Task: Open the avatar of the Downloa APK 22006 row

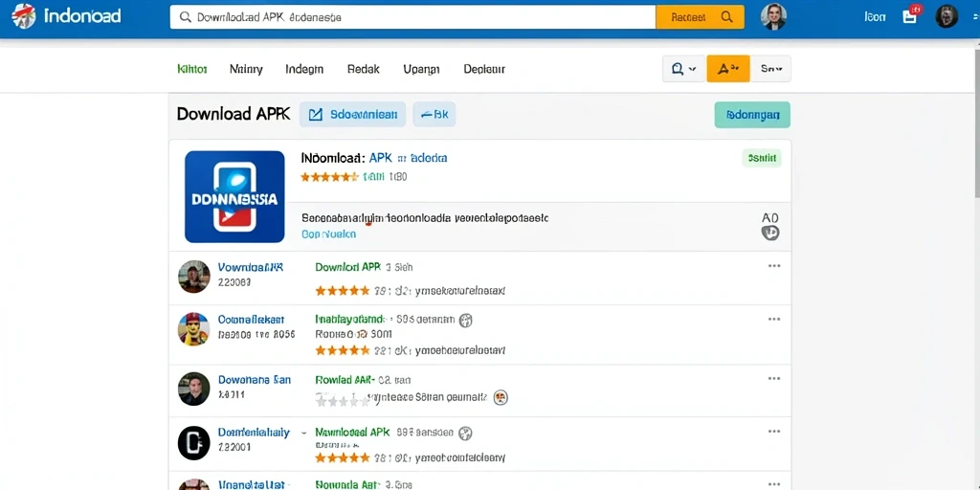Action: [193, 277]
